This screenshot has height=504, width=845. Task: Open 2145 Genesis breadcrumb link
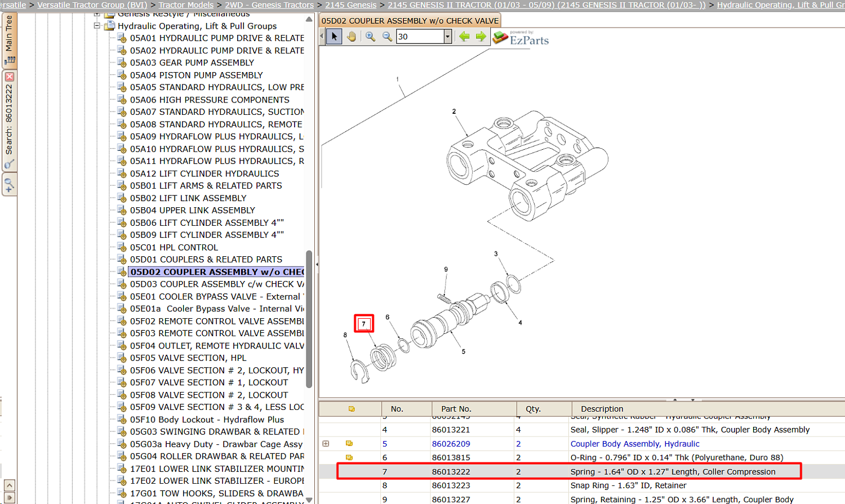351,5
